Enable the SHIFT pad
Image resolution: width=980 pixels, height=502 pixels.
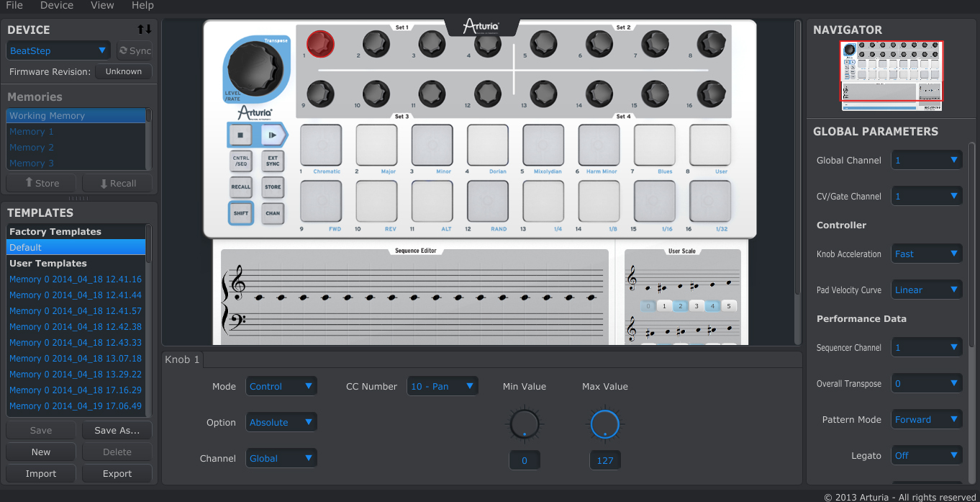(241, 213)
